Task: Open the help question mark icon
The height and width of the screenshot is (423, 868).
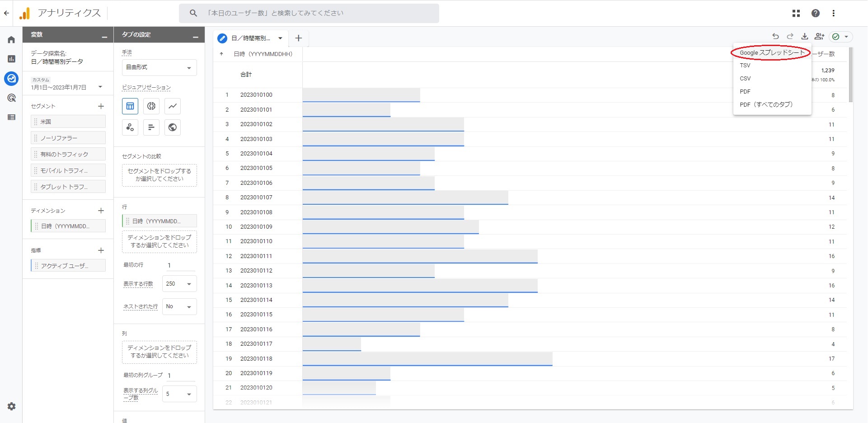Action: point(816,13)
